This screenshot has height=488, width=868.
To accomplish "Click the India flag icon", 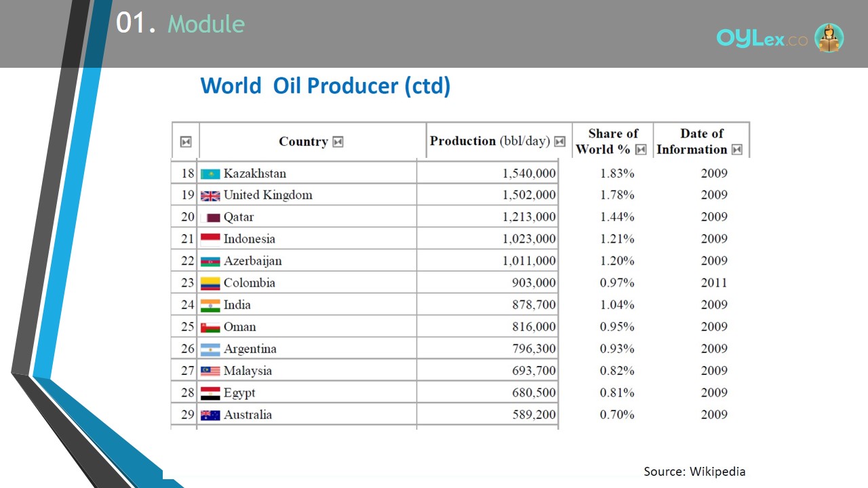I will [x=210, y=306].
